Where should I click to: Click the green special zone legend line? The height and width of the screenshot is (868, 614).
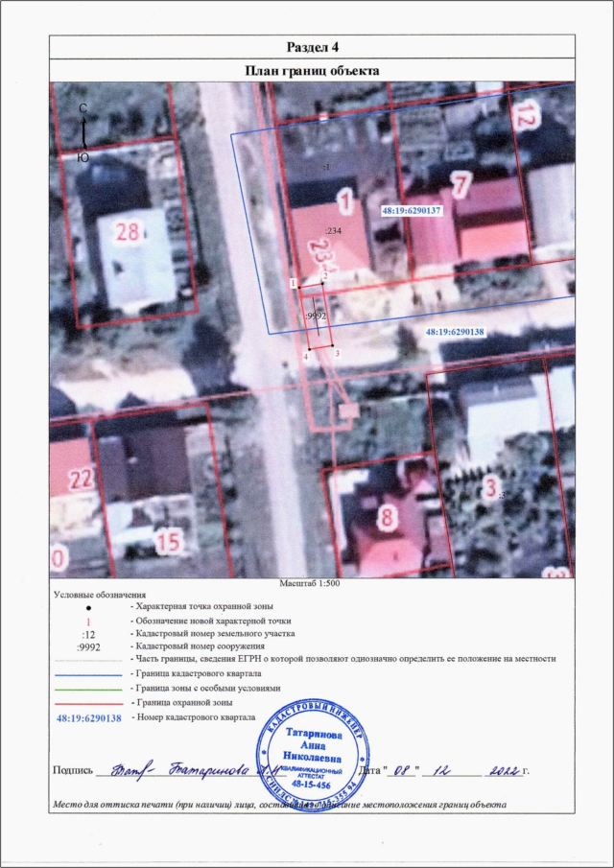coord(88,690)
